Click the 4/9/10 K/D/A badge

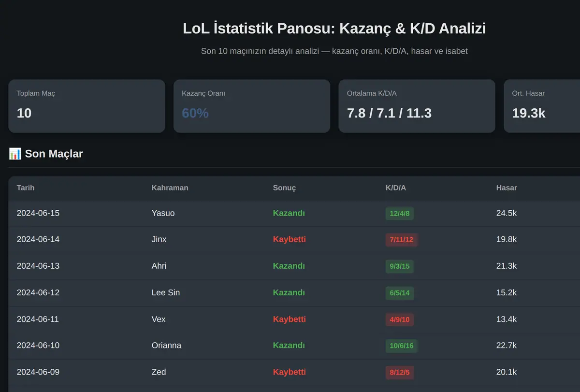click(x=400, y=319)
